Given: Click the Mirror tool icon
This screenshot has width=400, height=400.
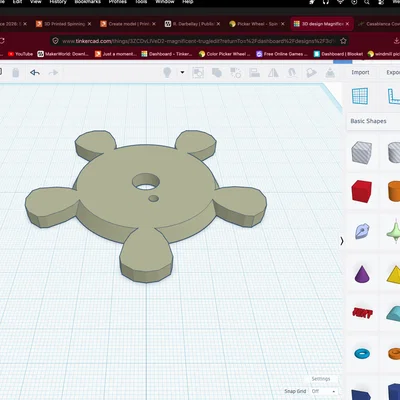Looking at the screenshot, I should tap(273, 73).
